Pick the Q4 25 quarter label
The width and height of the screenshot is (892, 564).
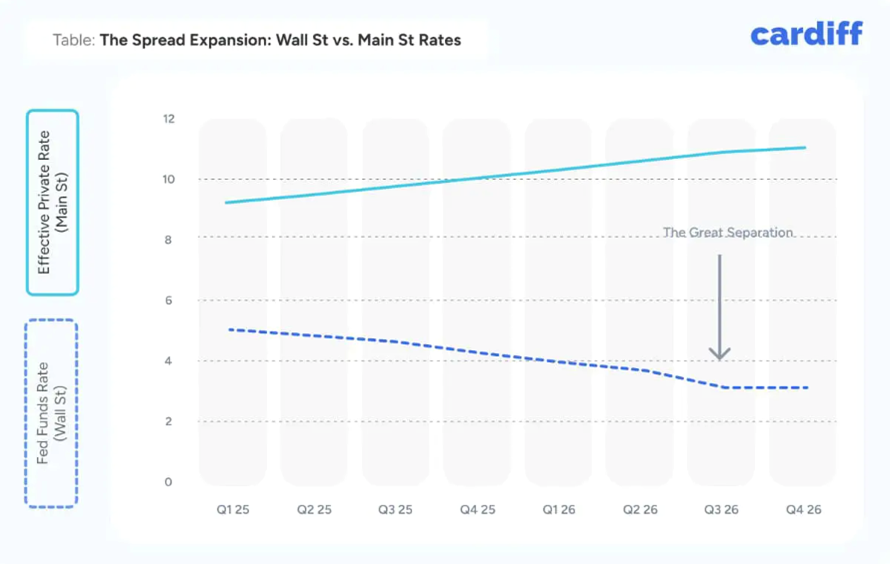[x=477, y=509]
